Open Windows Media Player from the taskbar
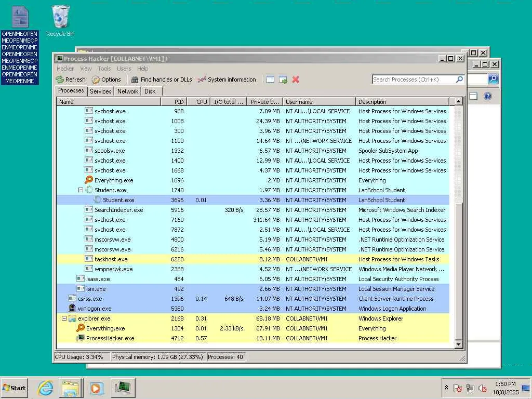Screen dimensions: 532x399 pyautogui.click(x=96, y=388)
